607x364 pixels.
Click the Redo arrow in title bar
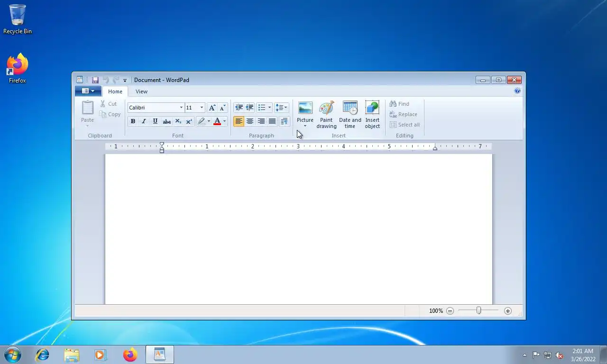pos(116,80)
